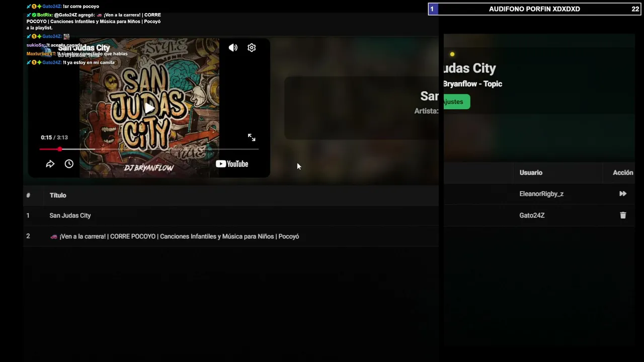Select the CORRE POCOYO playlist row
Viewport: 644px width, 362px height.
pyautogui.click(x=231, y=236)
